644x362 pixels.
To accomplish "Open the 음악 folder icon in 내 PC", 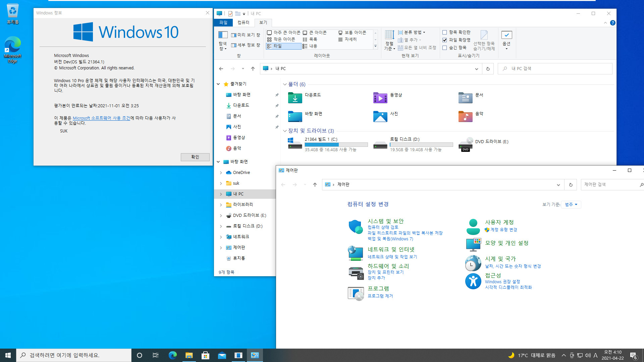I will [466, 116].
